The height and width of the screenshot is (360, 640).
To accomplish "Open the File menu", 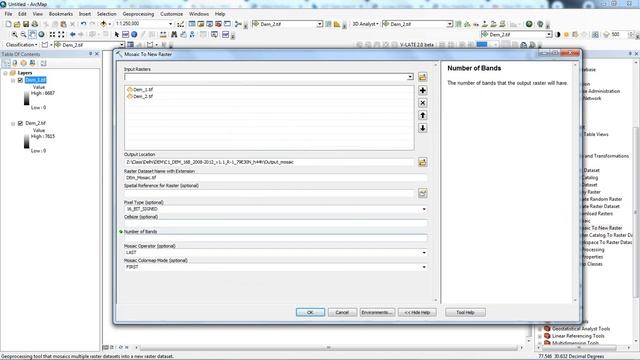I will [8, 14].
